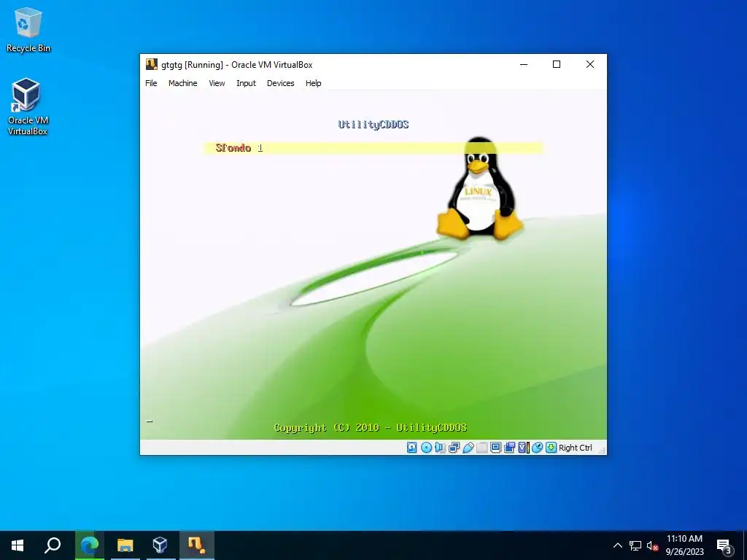Image resolution: width=747 pixels, height=560 pixels.
Task: Open the clock showing 11:10 AM
Action: 684,545
